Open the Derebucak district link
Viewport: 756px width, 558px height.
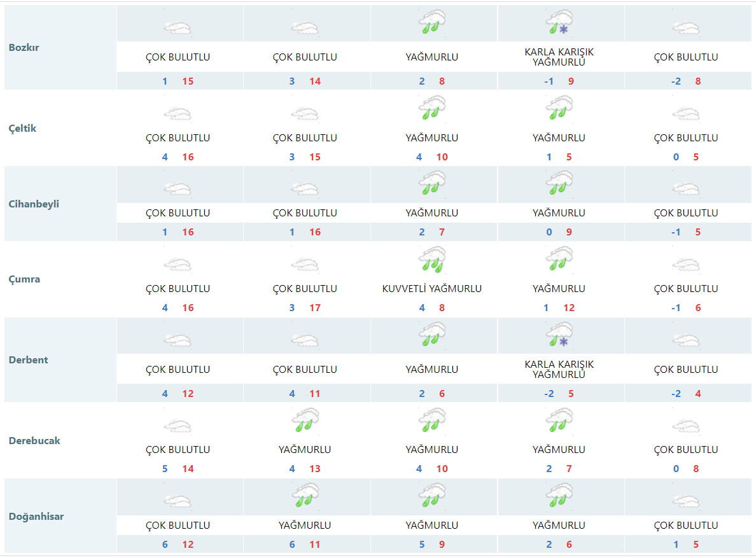[x=34, y=440]
